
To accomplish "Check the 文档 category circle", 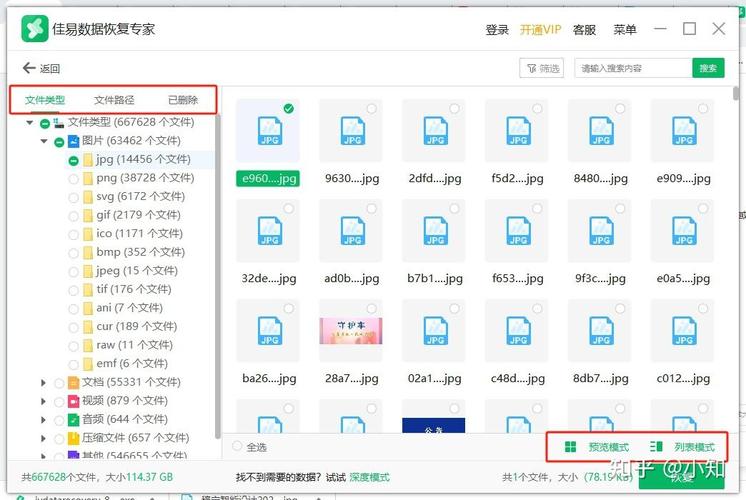I will click(59, 383).
